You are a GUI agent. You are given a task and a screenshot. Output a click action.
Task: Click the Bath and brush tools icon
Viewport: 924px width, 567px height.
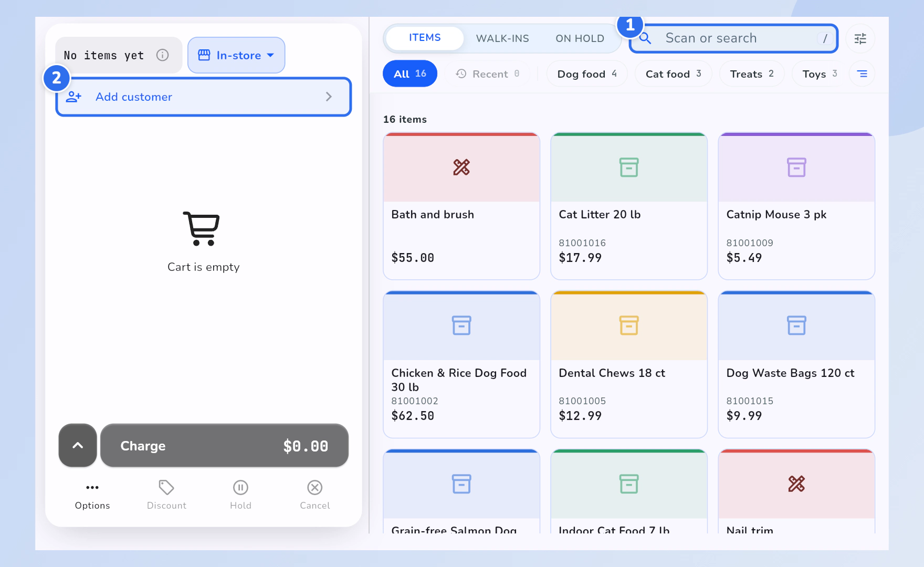point(461,167)
